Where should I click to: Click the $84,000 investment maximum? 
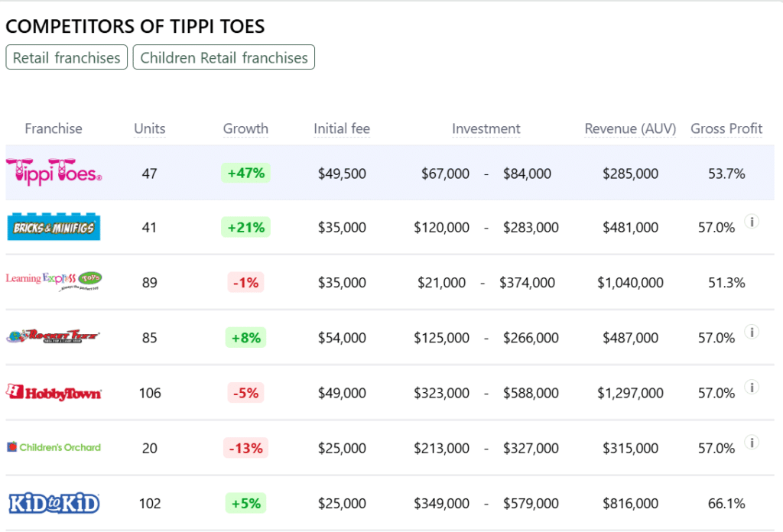point(527,174)
